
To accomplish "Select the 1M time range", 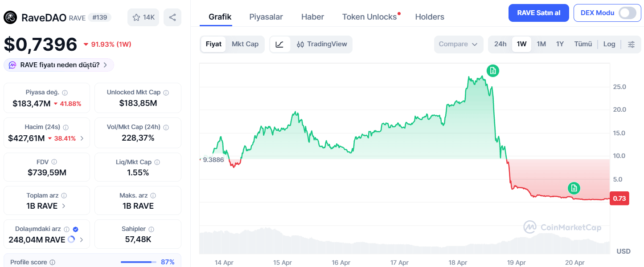I will pos(541,44).
